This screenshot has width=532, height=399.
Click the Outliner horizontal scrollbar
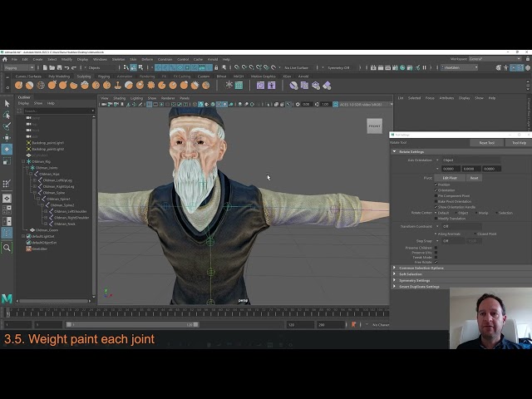coord(53,301)
